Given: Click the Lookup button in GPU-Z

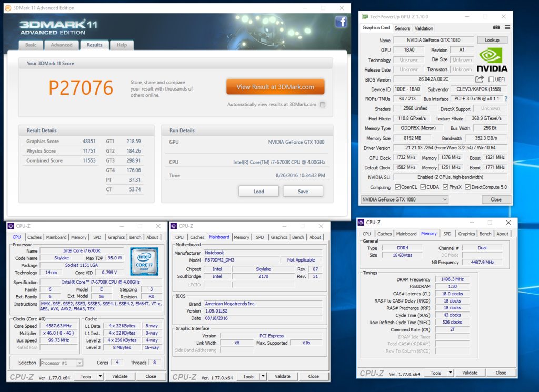Looking at the screenshot, I should [492, 40].
